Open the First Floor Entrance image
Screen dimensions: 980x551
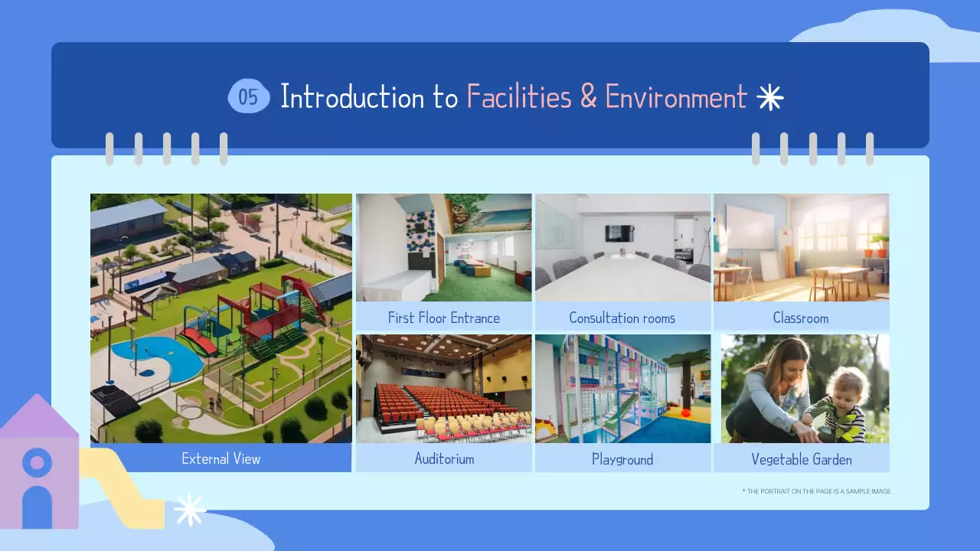click(444, 247)
